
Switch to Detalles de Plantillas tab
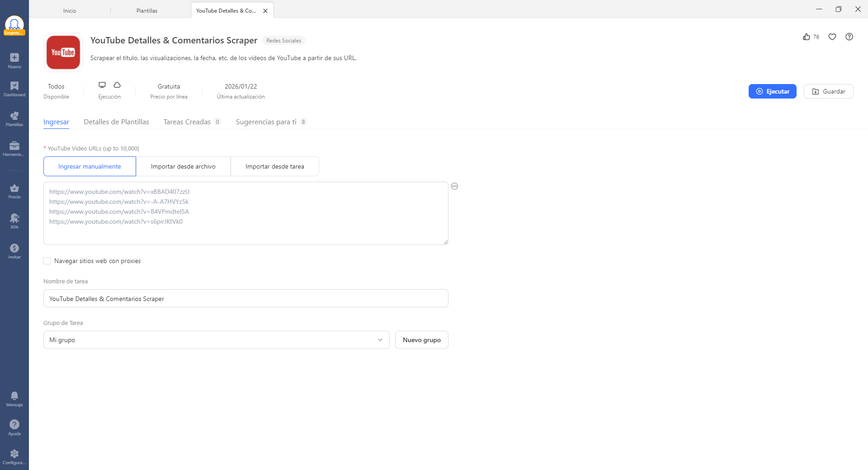tap(116, 122)
